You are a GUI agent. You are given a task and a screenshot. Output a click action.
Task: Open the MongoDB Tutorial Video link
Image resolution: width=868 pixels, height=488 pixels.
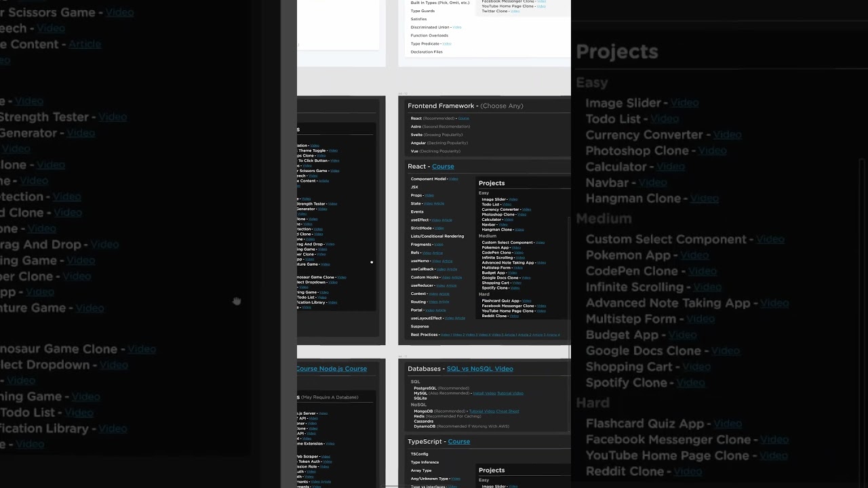(482, 411)
